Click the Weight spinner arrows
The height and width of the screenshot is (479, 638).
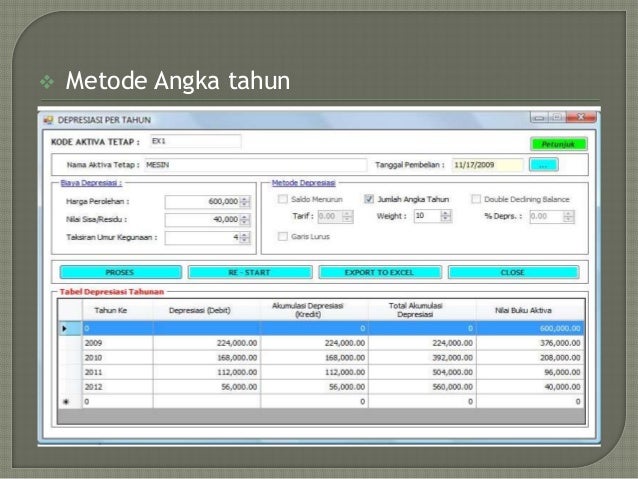[446, 216]
